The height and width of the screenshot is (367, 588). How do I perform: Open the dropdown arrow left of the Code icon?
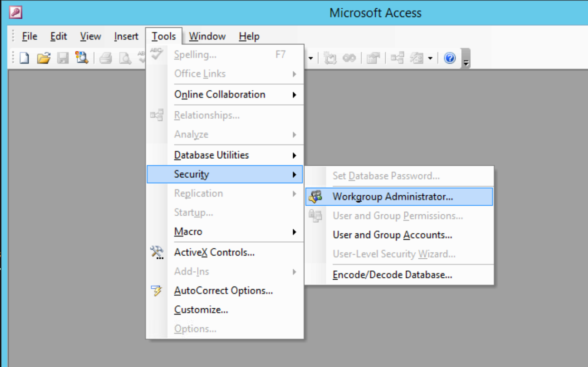tap(311, 58)
